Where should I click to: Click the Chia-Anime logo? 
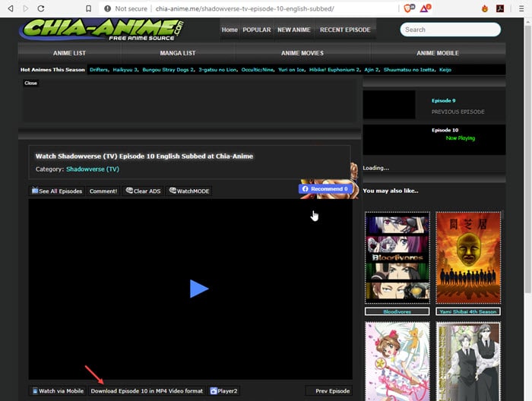102,30
